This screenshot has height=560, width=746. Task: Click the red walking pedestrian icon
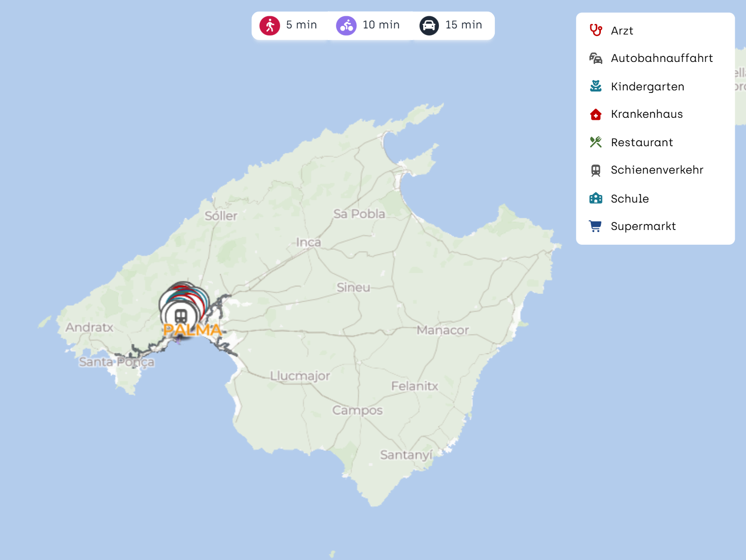tap(270, 25)
